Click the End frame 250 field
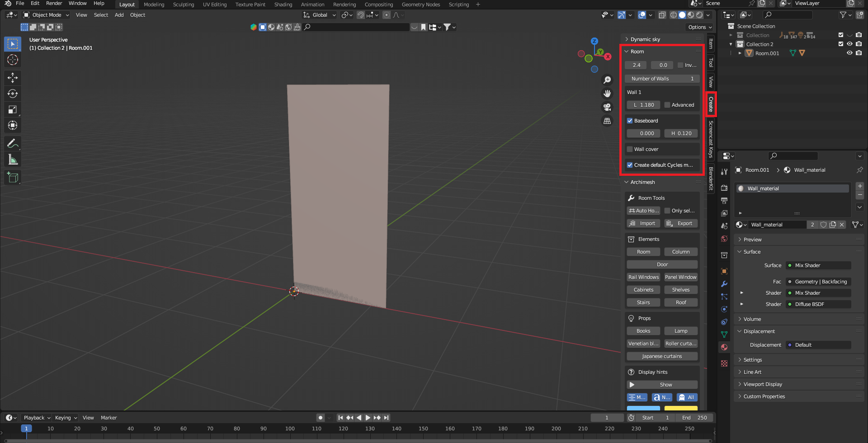The image size is (868, 443). pyautogui.click(x=694, y=418)
